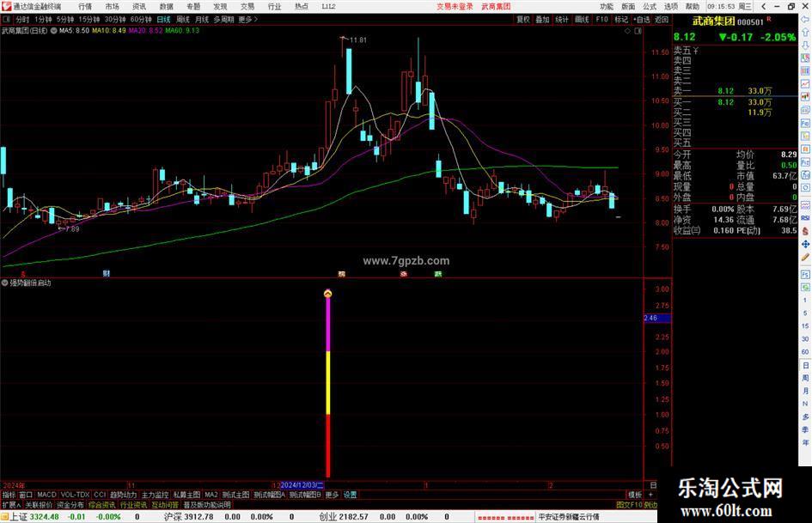This screenshot has width=812, height=523.
Task: Select the 周线 weekly period
Action: pyautogui.click(x=183, y=19)
